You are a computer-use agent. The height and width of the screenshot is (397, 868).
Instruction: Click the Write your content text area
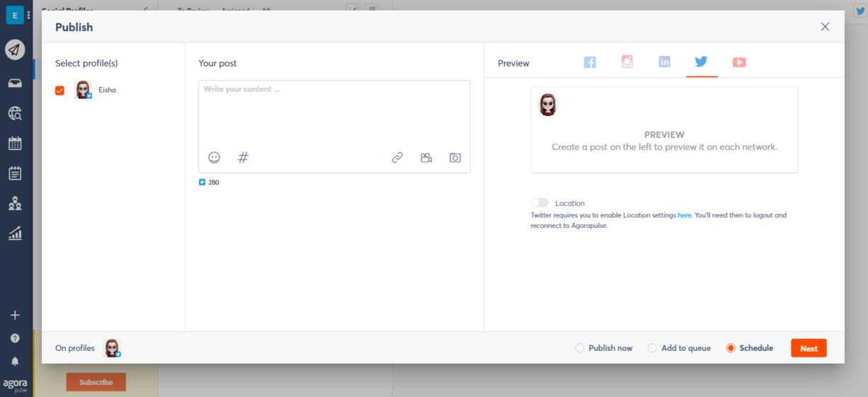[x=334, y=113]
